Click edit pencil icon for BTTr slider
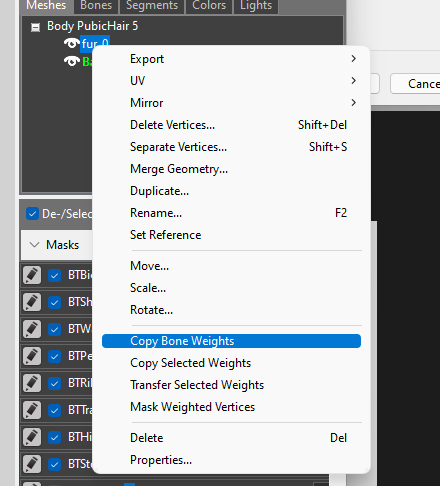This screenshot has height=486, width=440. tap(32, 410)
